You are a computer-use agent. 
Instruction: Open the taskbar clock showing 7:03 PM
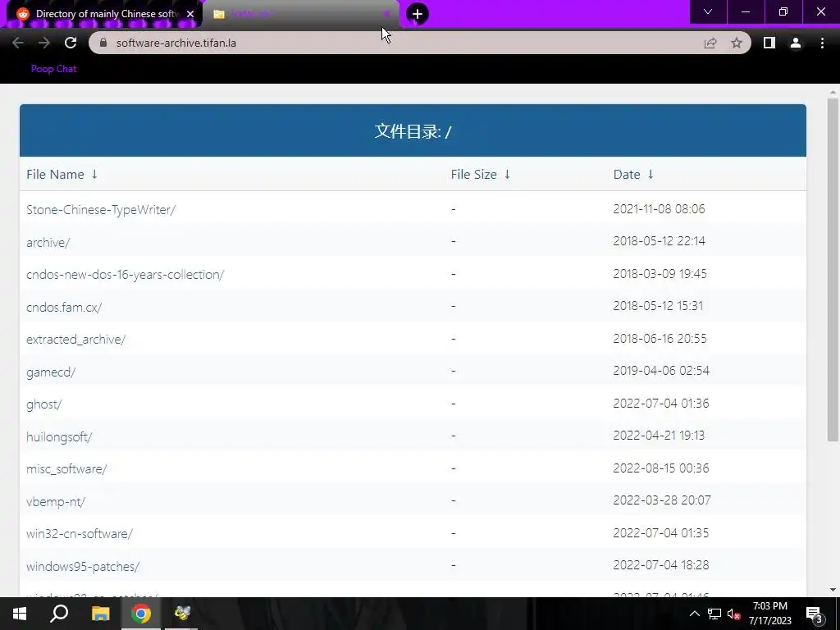pyautogui.click(x=769, y=614)
